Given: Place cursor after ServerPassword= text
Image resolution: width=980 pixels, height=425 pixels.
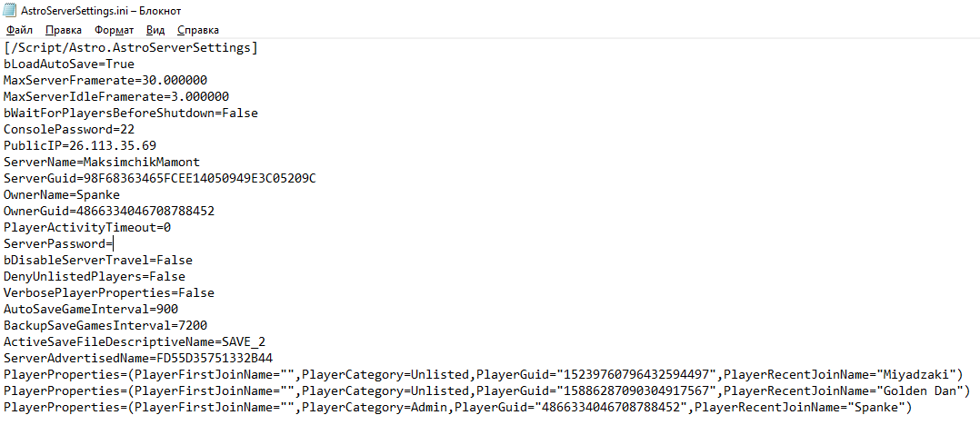Looking at the screenshot, I should point(113,244).
